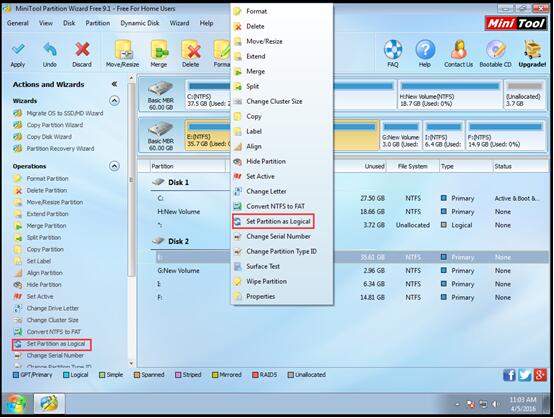The height and width of the screenshot is (418, 554).
Task: Choose Wipe Partition in the context menu
Action: 282,282
